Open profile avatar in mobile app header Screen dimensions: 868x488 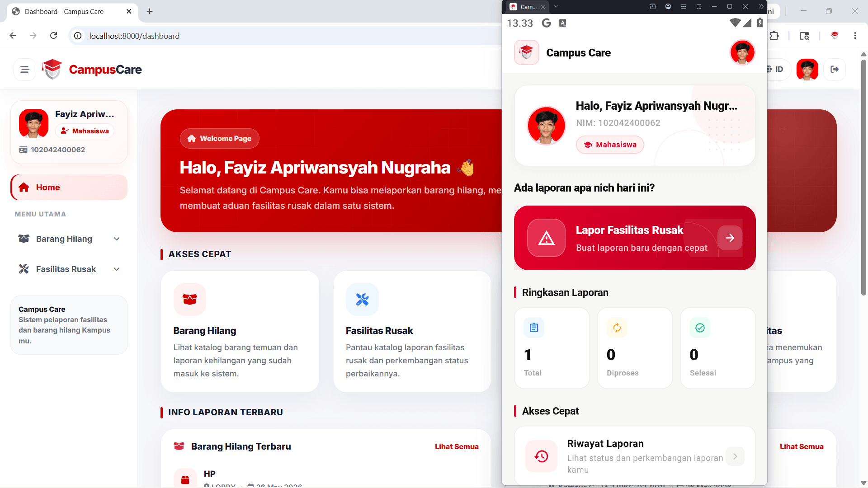(742, 52)
